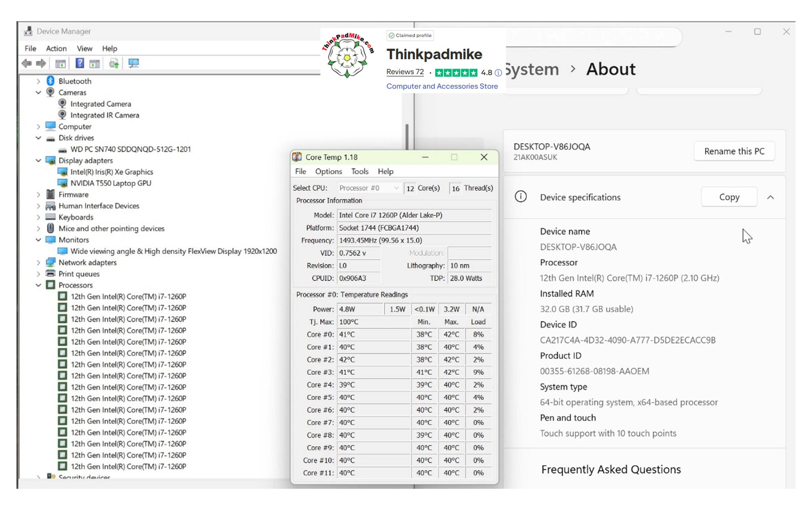Open the Action menu in Device Manager
This screenshot has height=510, width=812.
[56, 48]
